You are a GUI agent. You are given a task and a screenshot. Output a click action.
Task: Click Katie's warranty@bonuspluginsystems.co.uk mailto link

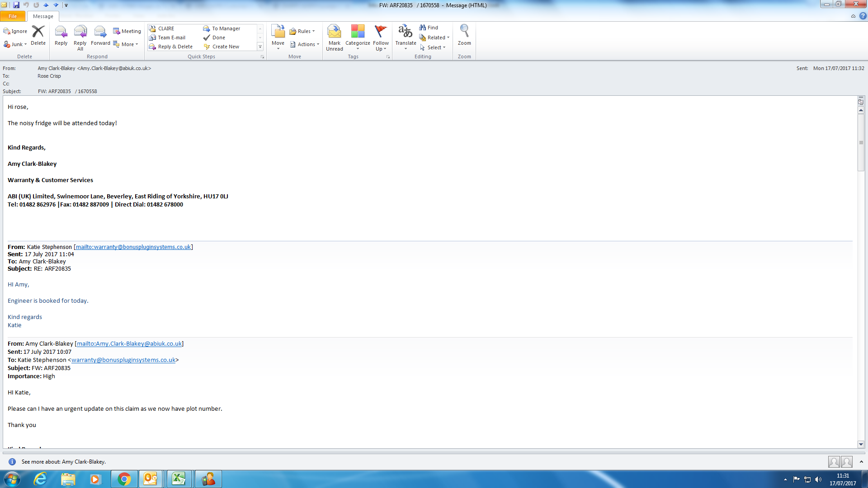133,247
